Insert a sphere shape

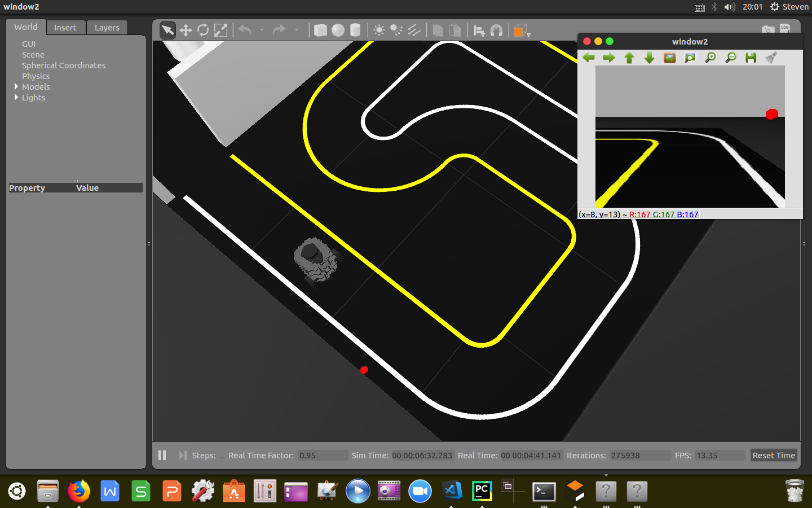coord(338,30)
